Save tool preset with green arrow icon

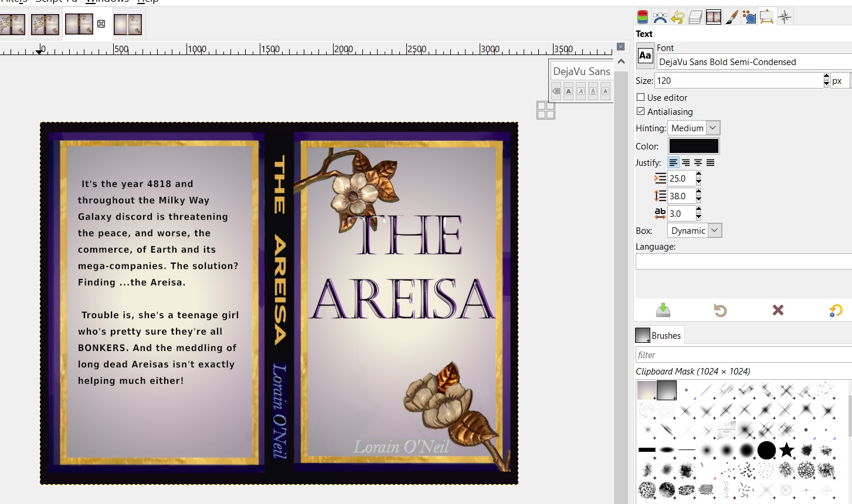663,310
